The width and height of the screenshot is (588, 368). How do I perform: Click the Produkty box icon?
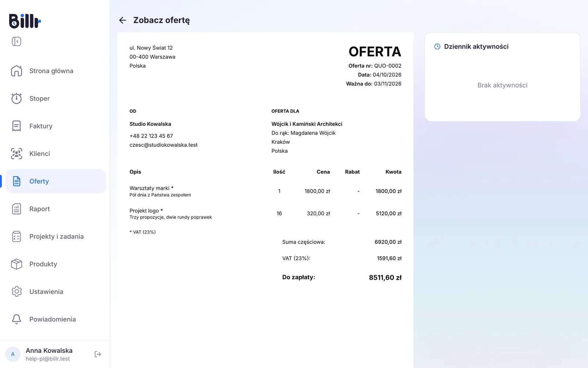pos(17,264)
